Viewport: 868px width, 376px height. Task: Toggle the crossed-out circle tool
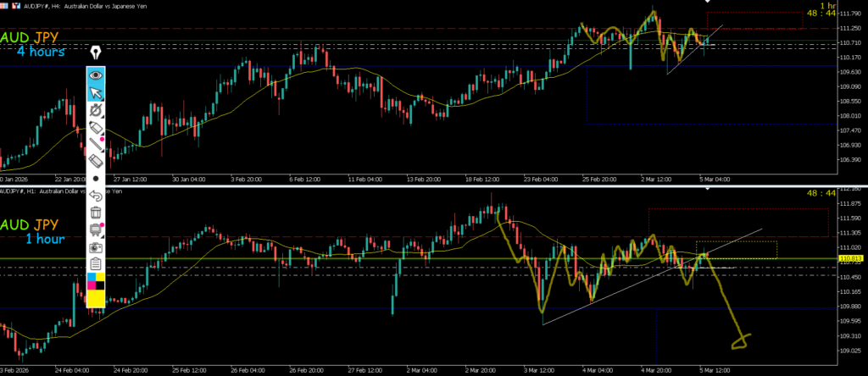pyautogui.click(x=96, y=110)
